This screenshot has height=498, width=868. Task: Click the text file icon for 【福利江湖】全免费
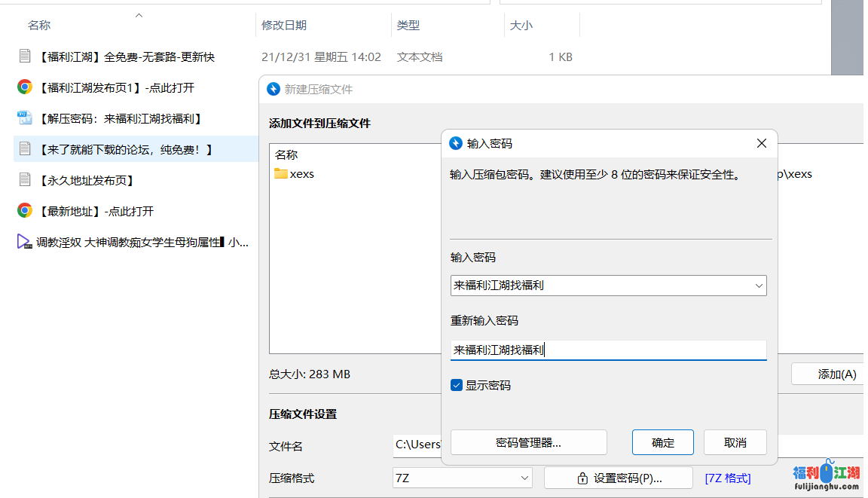tap(25, 57)
